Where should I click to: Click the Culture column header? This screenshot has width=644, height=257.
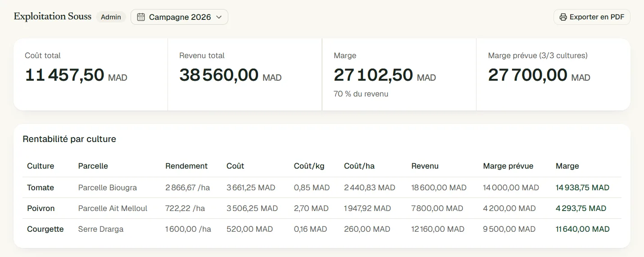(41, 166)
